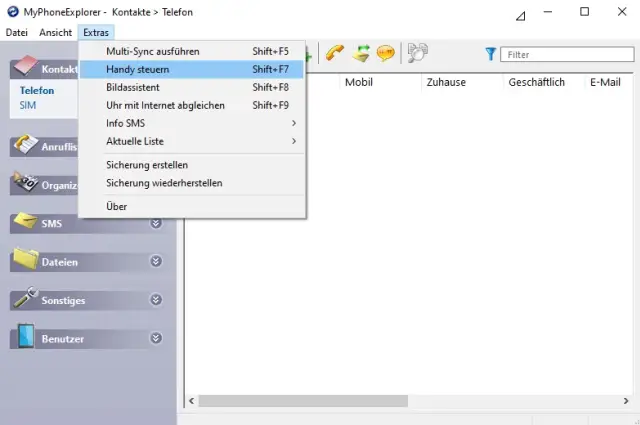Expand the SMS section chevron
This screenshot has height=425, width=640.
point(156,223)
